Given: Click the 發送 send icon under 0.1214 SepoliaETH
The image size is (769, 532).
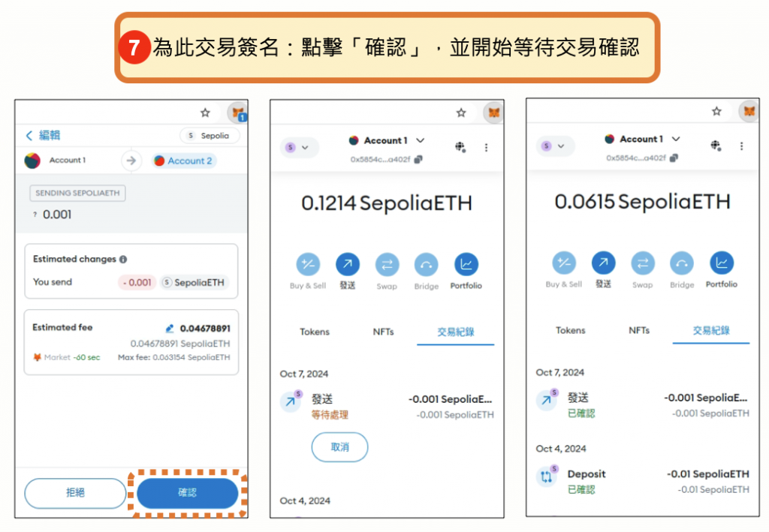Looking at the screenshot, I should click(x=347, y=264).
